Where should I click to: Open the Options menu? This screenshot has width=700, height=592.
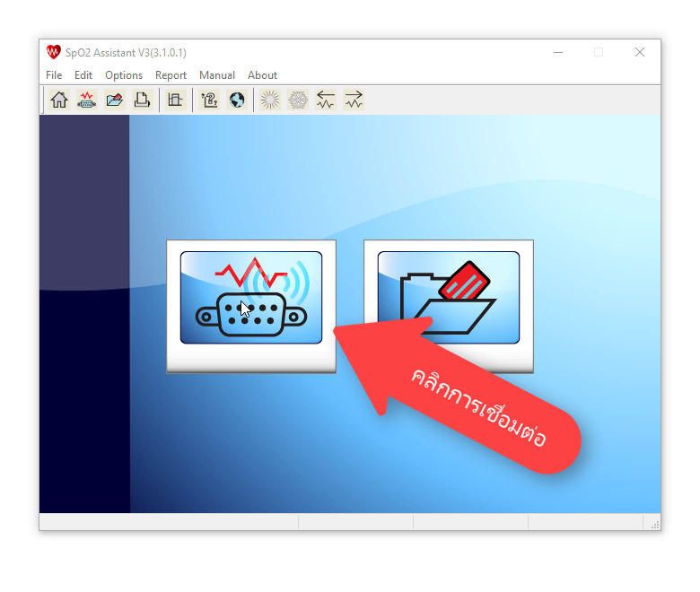pyautogui.click(x=124, y=75)
